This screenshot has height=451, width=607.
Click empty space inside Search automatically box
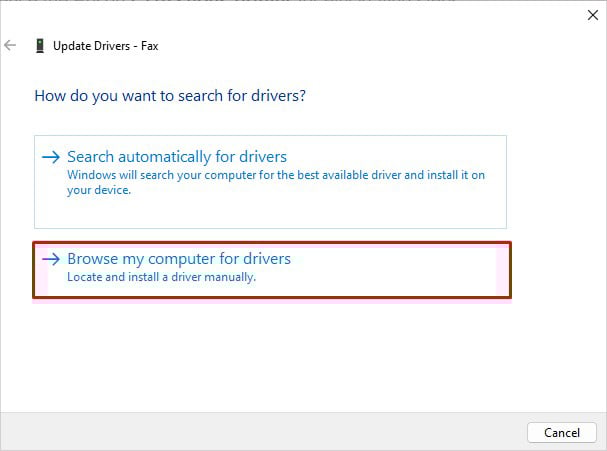tap(400, 208)
